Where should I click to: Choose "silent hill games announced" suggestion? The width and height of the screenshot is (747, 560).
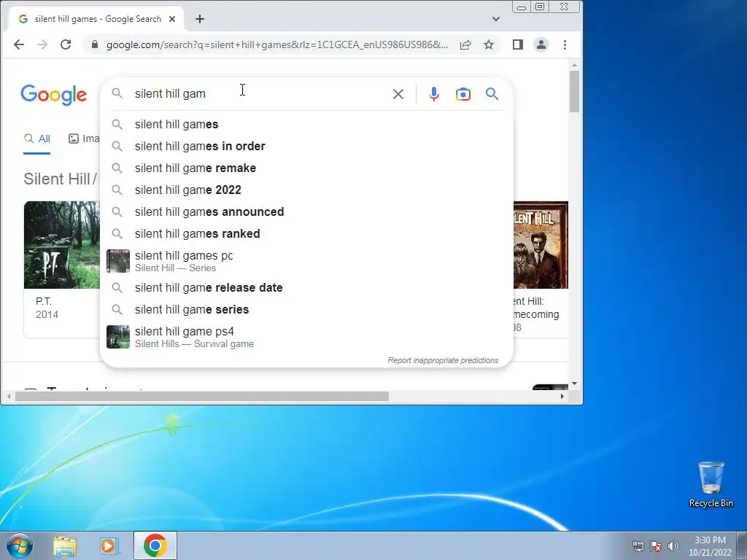click(307, 212)
